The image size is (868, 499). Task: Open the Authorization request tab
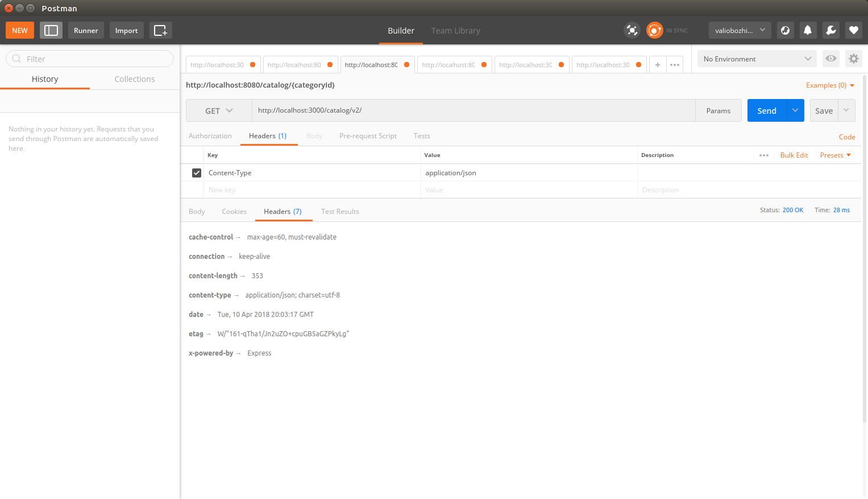point(210,136)
